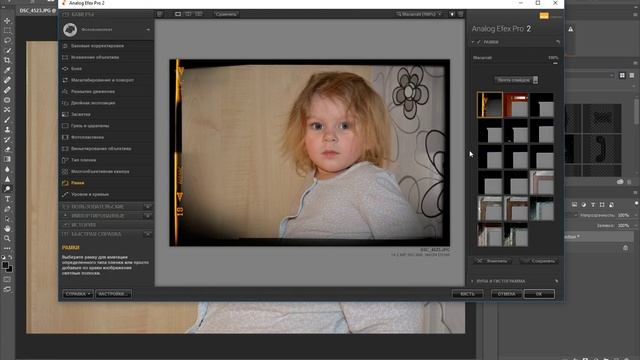Select single image preview mode icon

pyautogui.click(x=178, y=14)
